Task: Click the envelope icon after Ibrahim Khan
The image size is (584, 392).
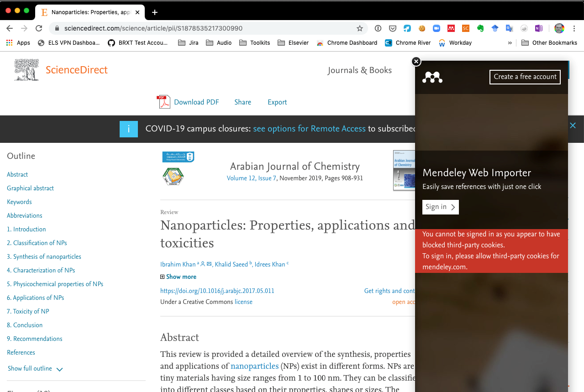Action: (209, 264)
